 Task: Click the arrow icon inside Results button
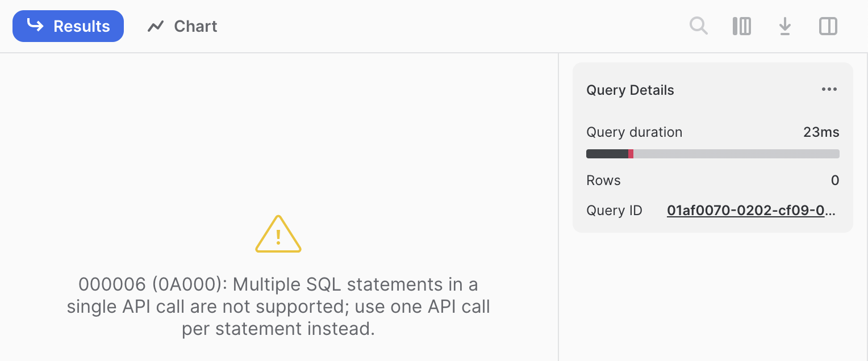coord(36,26)
